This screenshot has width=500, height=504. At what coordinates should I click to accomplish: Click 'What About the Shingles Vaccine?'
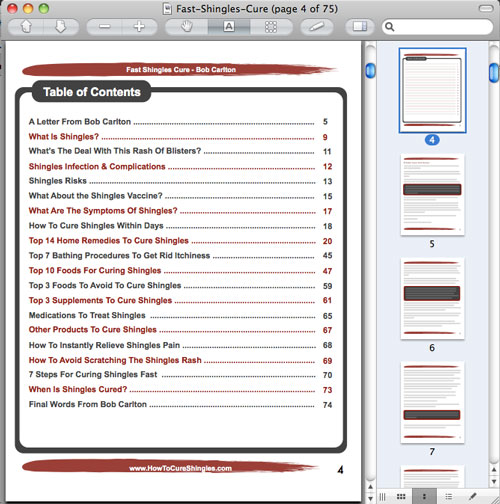tap(95, 196)
